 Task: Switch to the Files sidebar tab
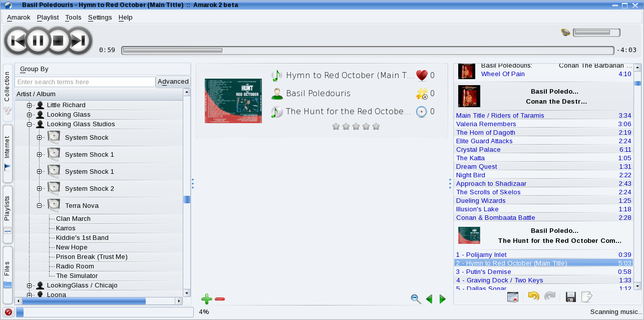8,275
